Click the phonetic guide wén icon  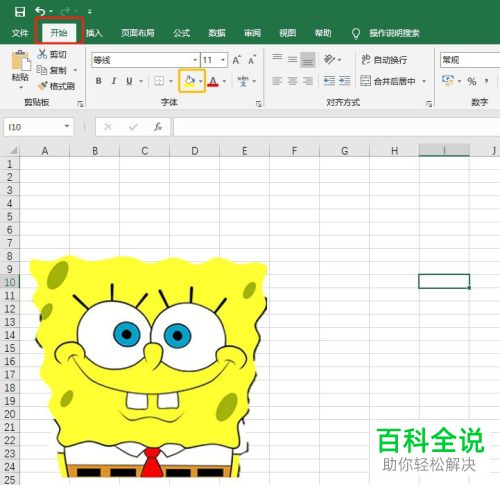coord(243,81)
